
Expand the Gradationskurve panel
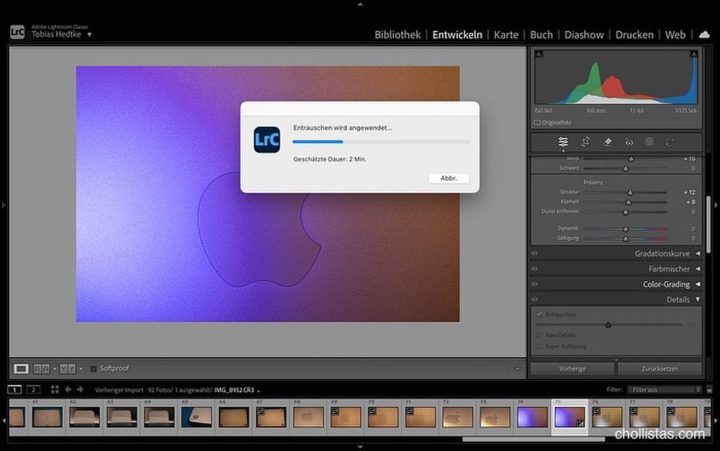(698, 253)
